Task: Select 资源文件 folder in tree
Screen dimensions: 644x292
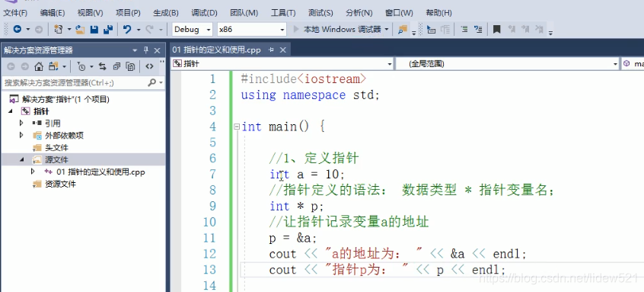Action: 60,184
